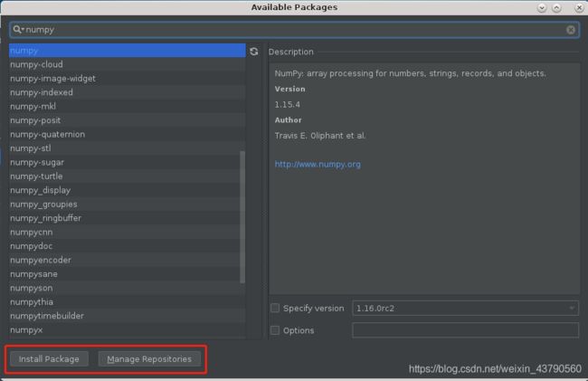The width and height of the screenshot is (588, 381).
Task: Select the numpy package row
Action: point(128,51)
